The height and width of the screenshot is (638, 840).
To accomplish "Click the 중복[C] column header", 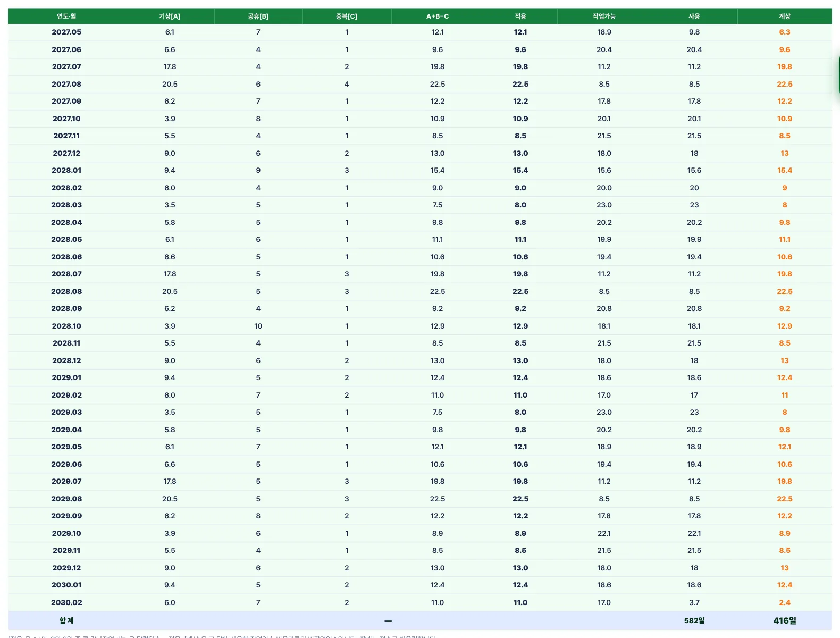I will 347,16.
